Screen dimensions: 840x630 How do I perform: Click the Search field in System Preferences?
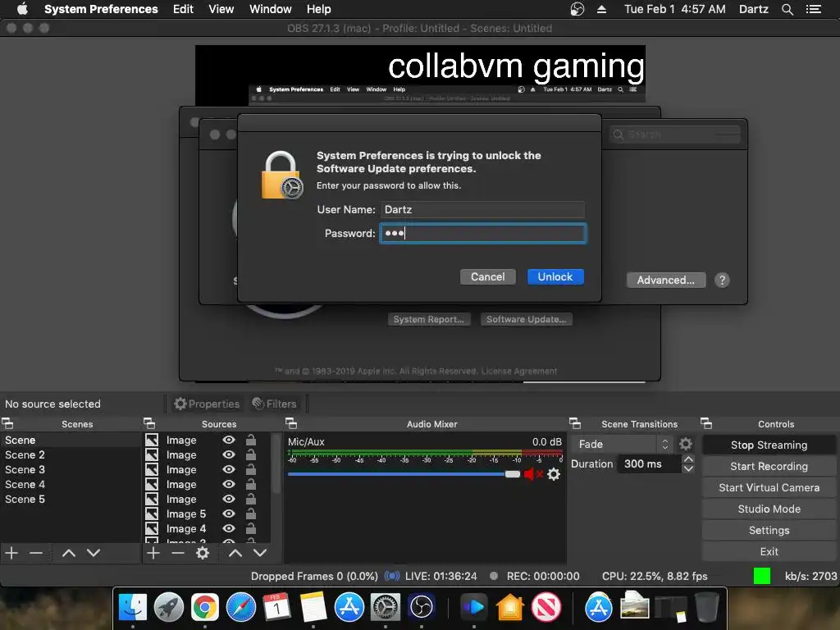click(674, 135)
